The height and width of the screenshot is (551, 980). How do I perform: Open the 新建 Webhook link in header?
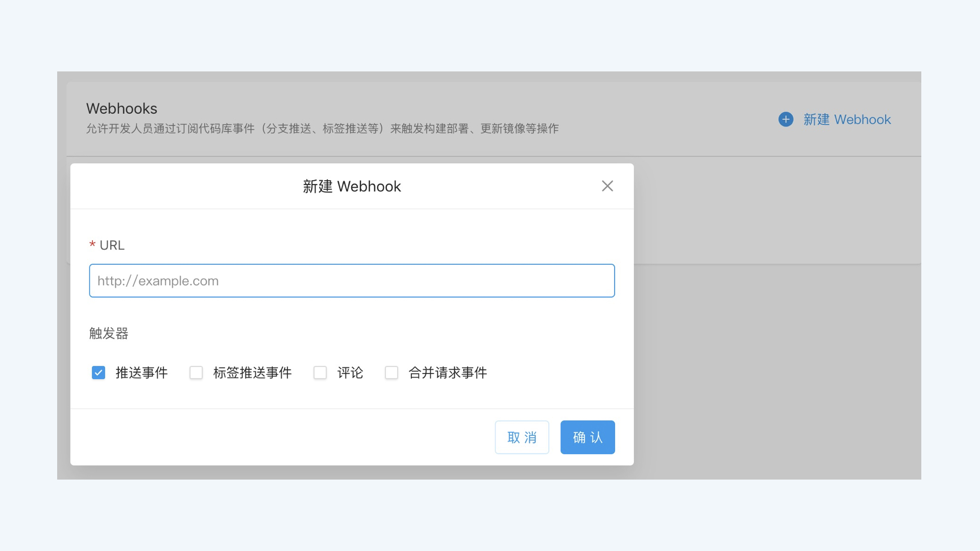click(847, 119)
